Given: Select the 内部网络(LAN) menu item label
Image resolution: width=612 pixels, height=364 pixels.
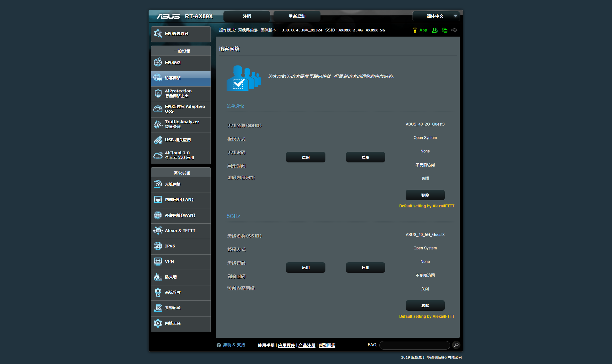Looking at the screenshot, I should pos(179,200).
